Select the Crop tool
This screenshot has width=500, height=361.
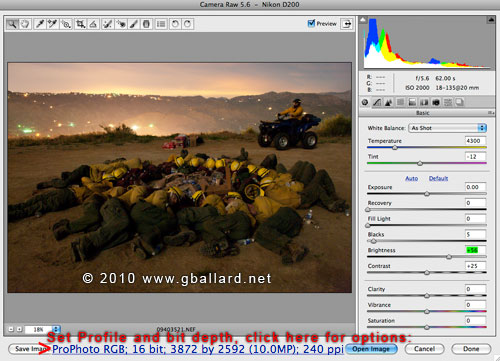click(80, 24)
